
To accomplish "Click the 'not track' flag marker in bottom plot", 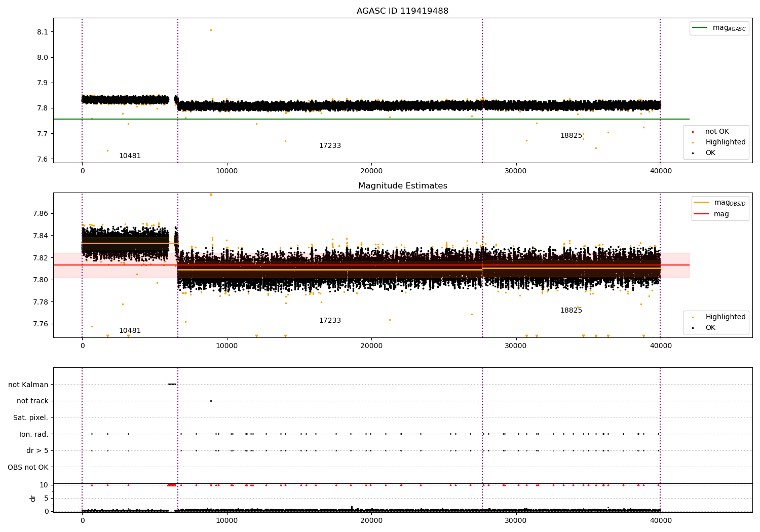I will (x=211, y=401).
